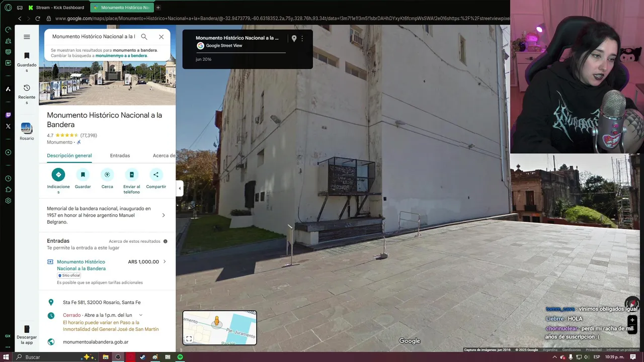
Task: Open Monumento Histórico Nacional a la Bandera ticket link
Action: coord(81,265)
